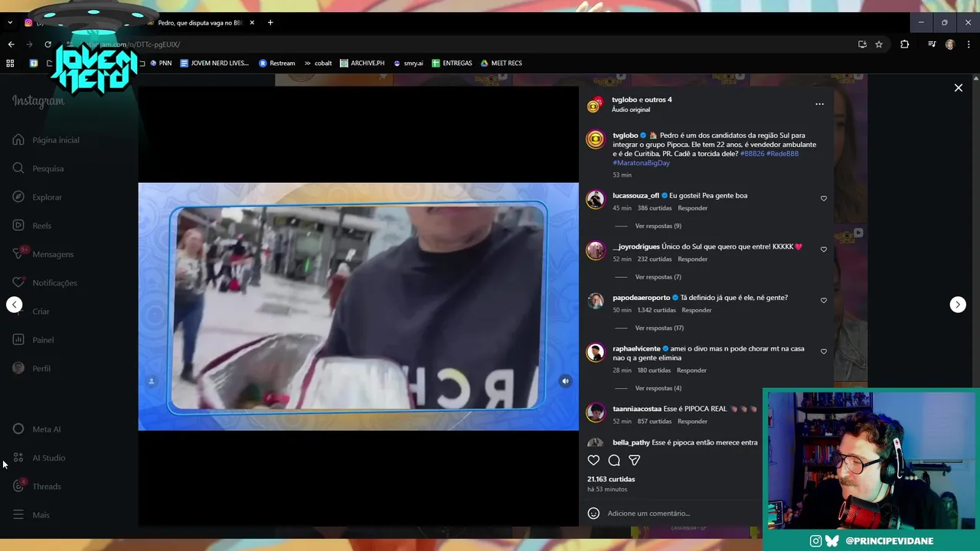
Task: Show tagged people on the video
Action: pyautogui.click(x=152, y=381)
